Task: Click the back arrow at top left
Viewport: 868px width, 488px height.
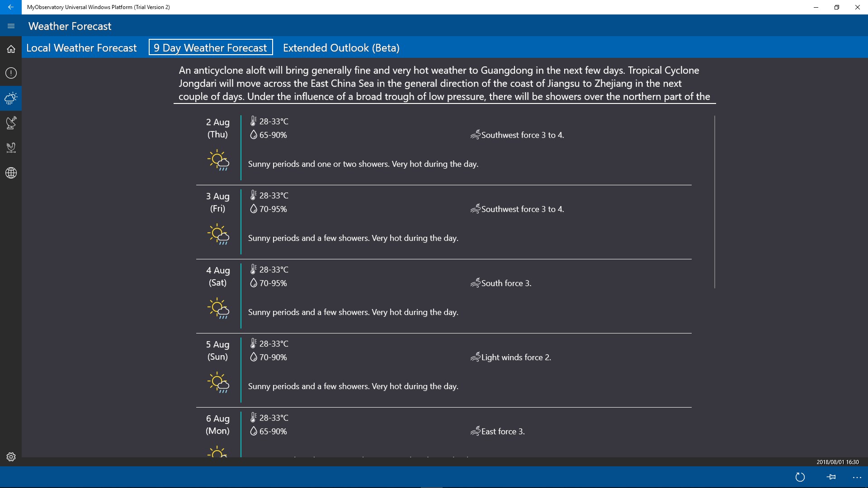Action: coord(11,7)
